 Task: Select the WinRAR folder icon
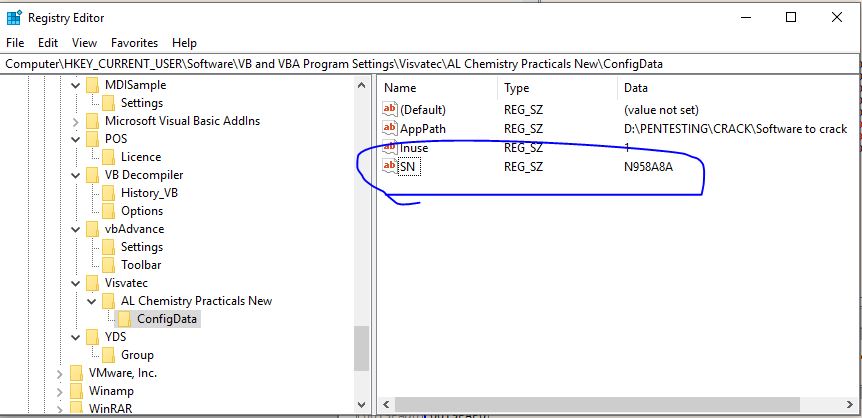click(76, 408)
